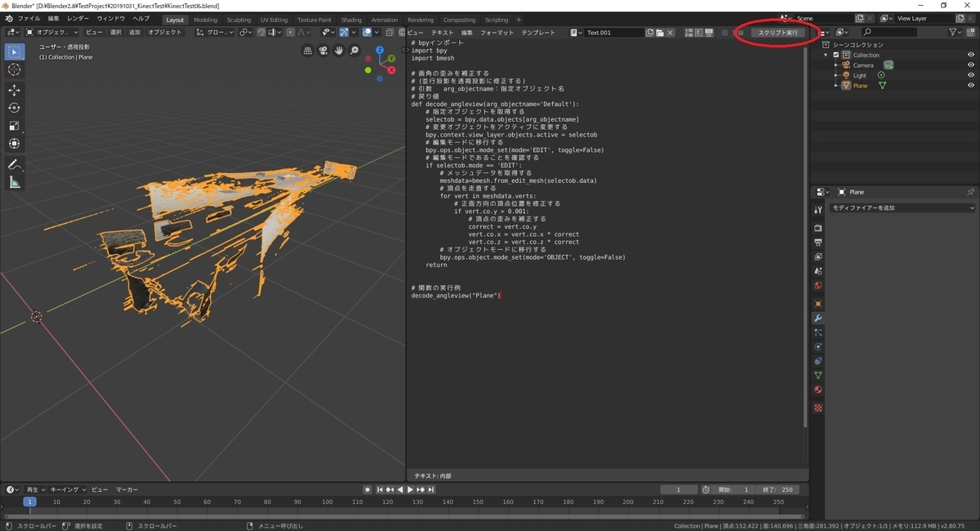Open the Modifiers properties tab (wrench icon)
This screenshot has width=980, height=531.
point(818,318)
